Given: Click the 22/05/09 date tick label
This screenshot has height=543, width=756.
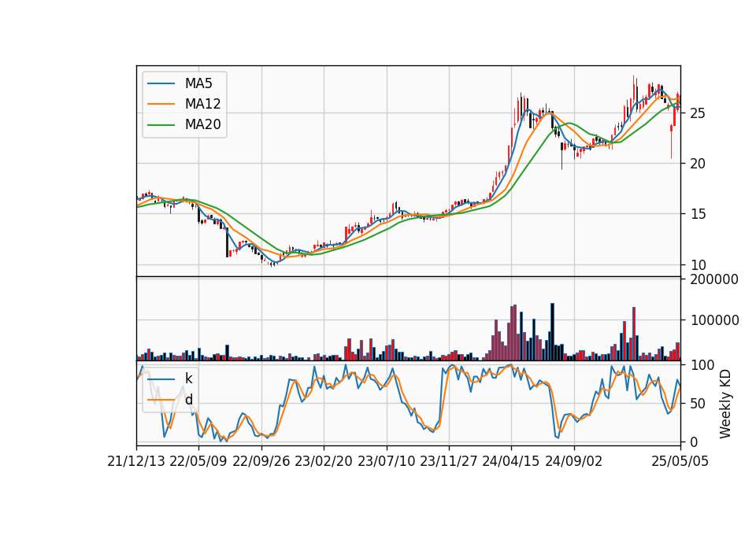Looking at the screenshot, I should coord(198,461).
